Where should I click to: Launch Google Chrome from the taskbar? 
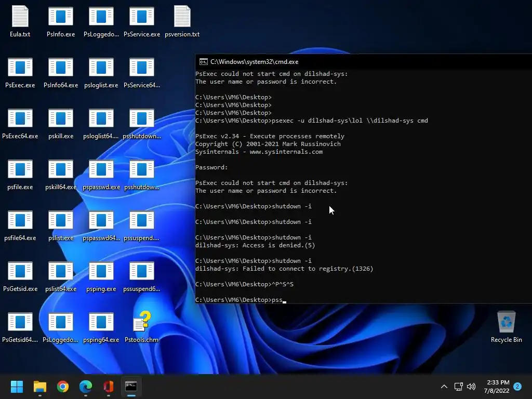(63, 387)
